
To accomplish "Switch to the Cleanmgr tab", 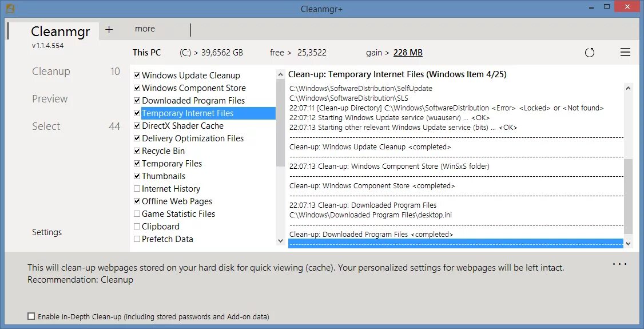I will 61,31.
